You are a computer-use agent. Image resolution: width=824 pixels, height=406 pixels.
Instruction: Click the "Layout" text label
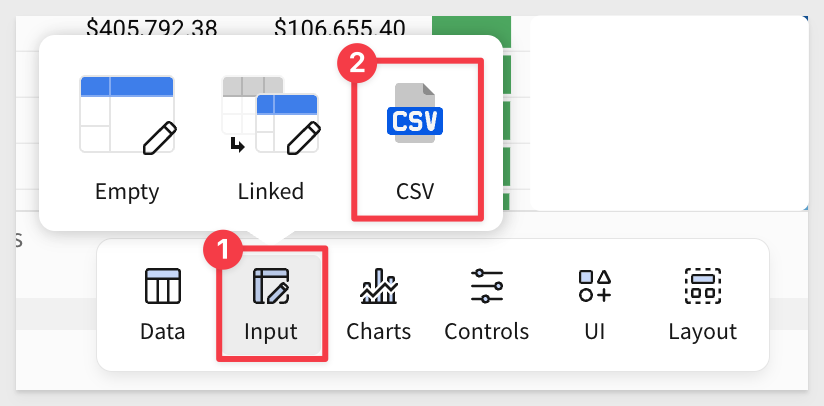[x=703, y=332]
